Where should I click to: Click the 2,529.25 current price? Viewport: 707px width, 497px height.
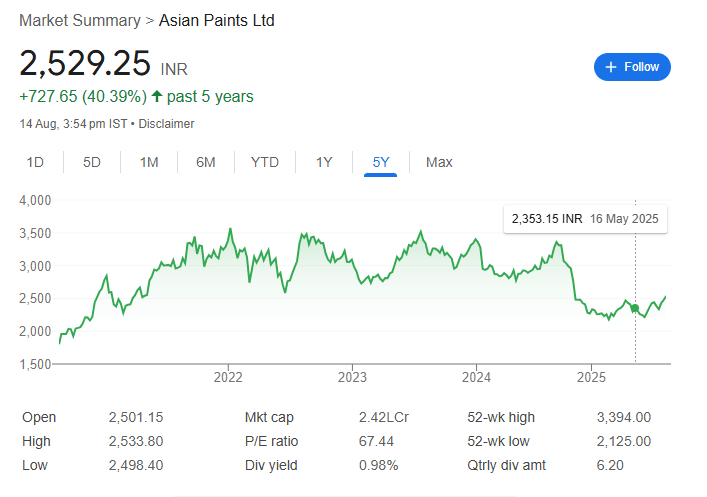point(85,63)
